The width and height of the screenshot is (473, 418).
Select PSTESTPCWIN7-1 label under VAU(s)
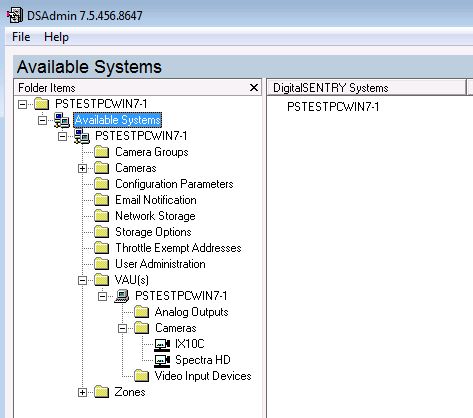tap(181, 296)
